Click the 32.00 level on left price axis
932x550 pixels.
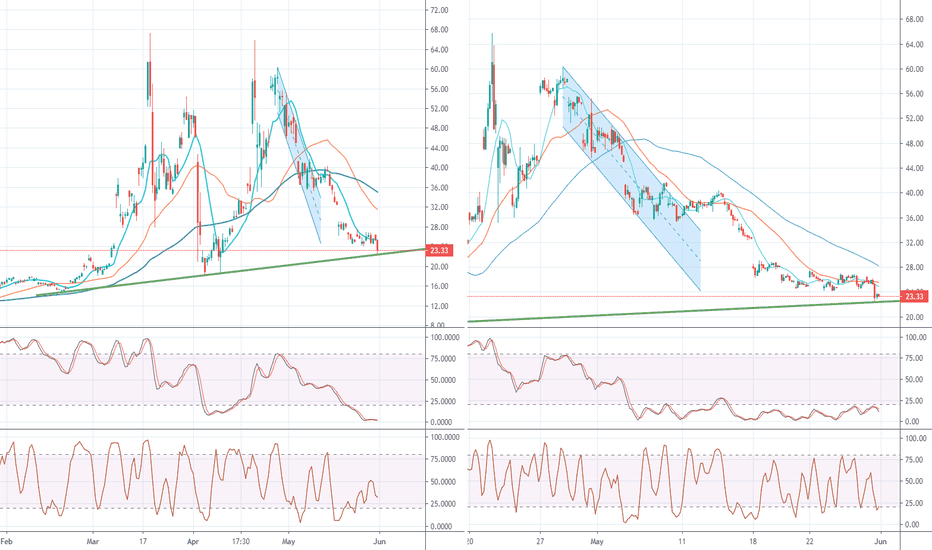coord(439,208)
